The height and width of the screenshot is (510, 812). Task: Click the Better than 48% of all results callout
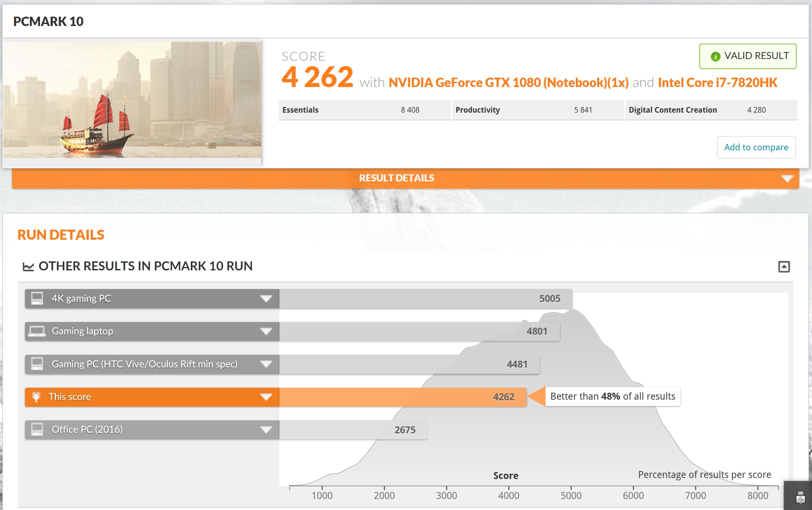[613, 396]
